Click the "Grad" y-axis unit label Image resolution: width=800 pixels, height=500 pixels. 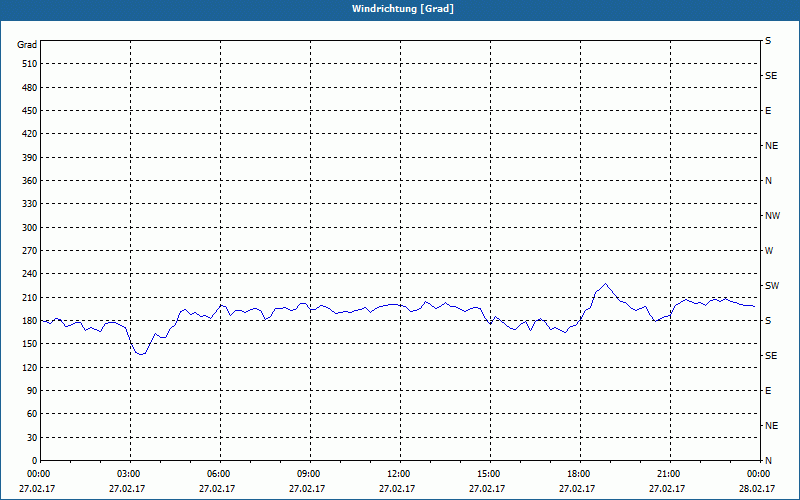(27, 45)
